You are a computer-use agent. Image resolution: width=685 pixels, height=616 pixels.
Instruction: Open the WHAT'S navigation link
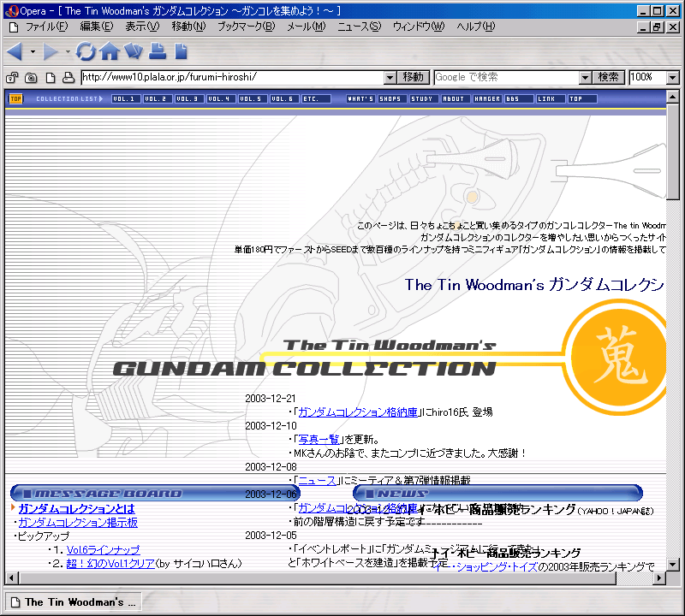pyautogui.click(x=360, y=99)
